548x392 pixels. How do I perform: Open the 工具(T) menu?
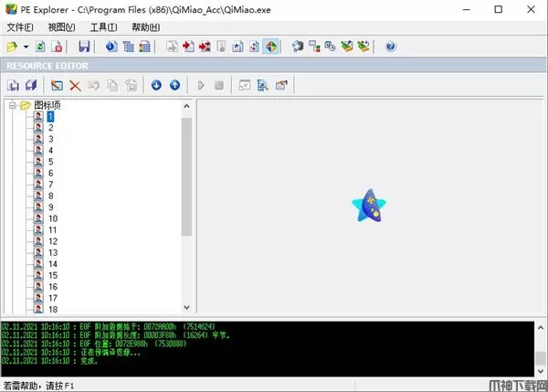[x=102, y=26]
